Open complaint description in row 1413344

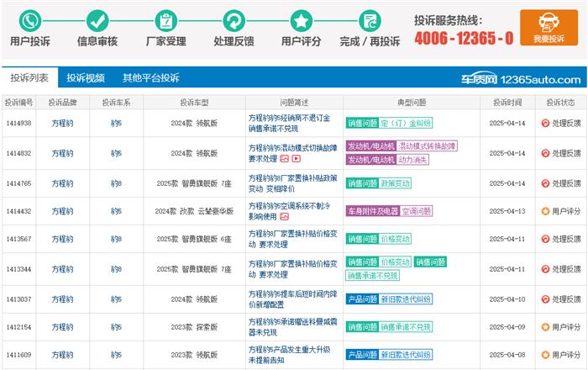pos(292,269)
